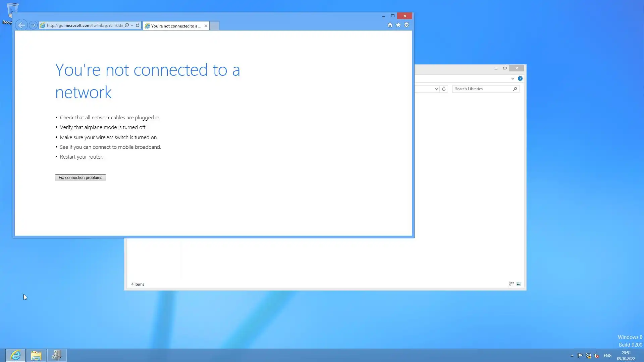The image size is (644, 362).
Task: Open a new blank IE tab
Action: click(214, 26)
